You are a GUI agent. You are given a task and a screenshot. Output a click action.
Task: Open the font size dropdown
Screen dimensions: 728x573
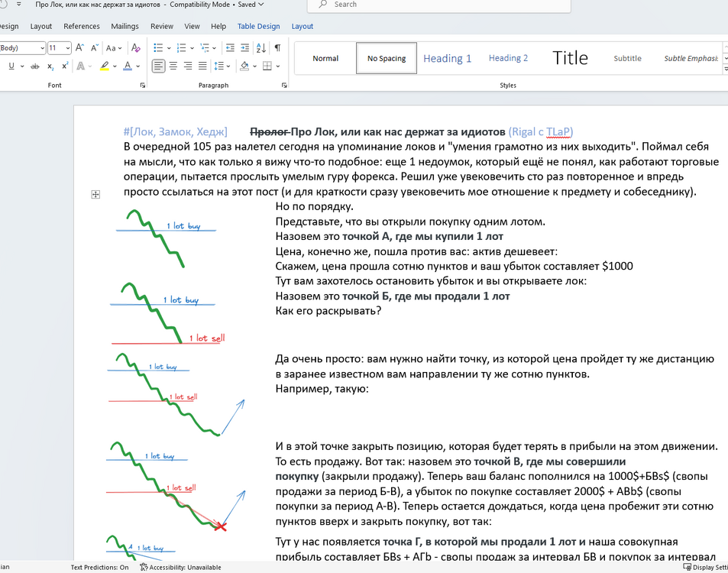pos(68,48)
